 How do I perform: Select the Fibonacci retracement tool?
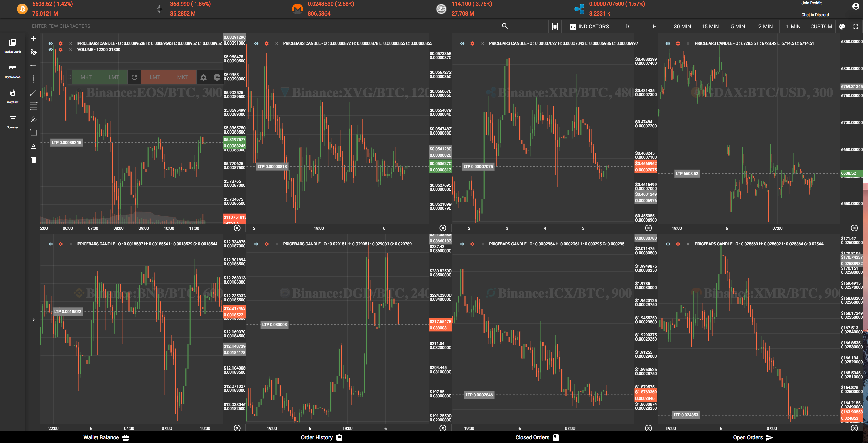pos(34,106)
